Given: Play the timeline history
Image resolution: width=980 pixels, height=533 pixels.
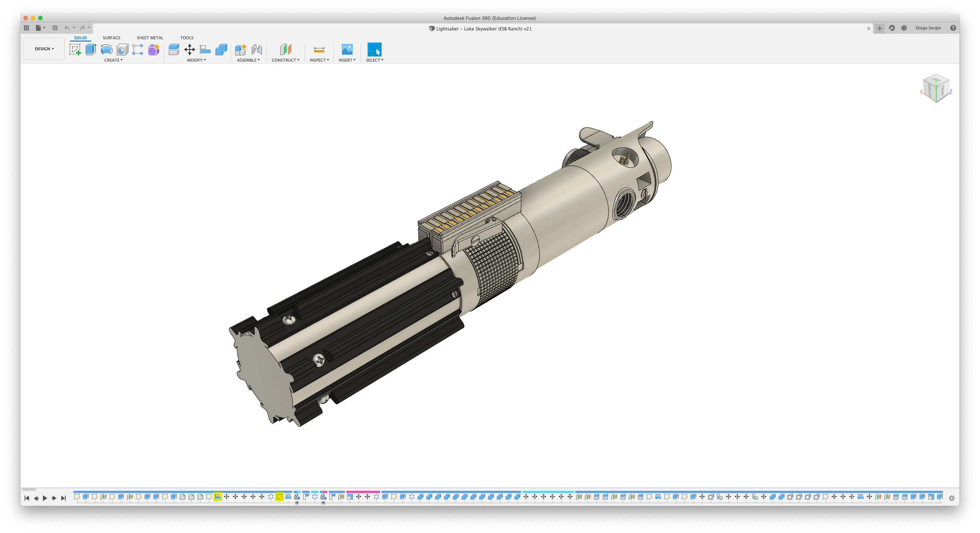Looking at the screenshot, I should [x=45, y=498].
